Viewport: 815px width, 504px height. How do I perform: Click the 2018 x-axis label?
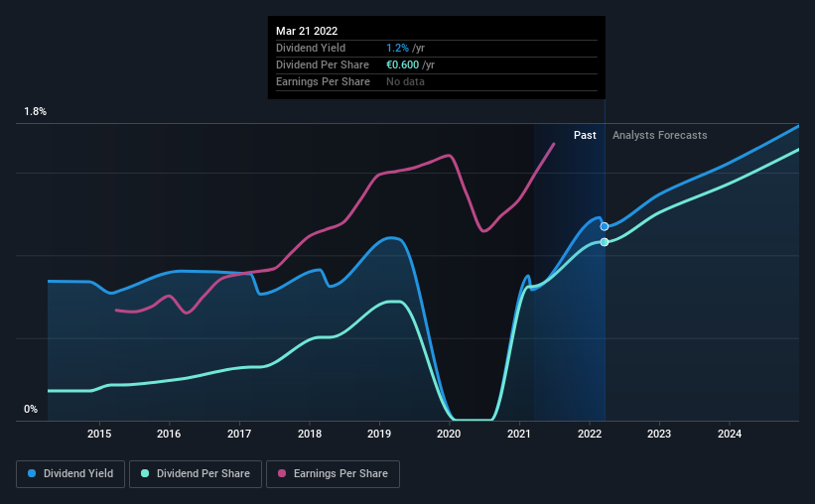tap(310, 434)
